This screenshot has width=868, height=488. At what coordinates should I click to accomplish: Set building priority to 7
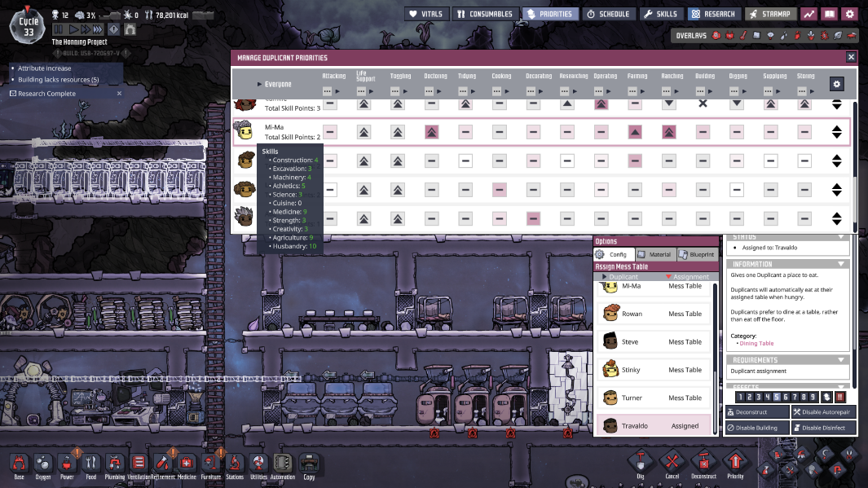click(793, 397)
